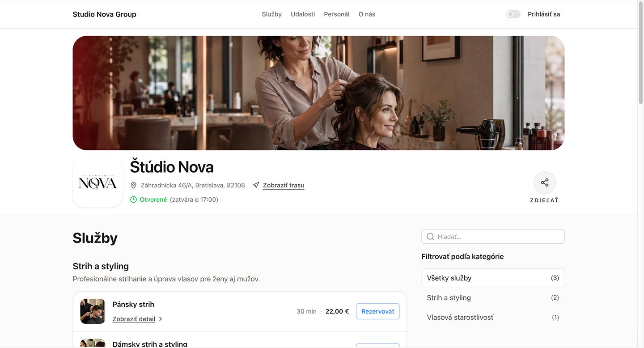The image size is (644, 348).
Task: Click the Filtrovať podľa kategórie heading
Action: point(463,256)
